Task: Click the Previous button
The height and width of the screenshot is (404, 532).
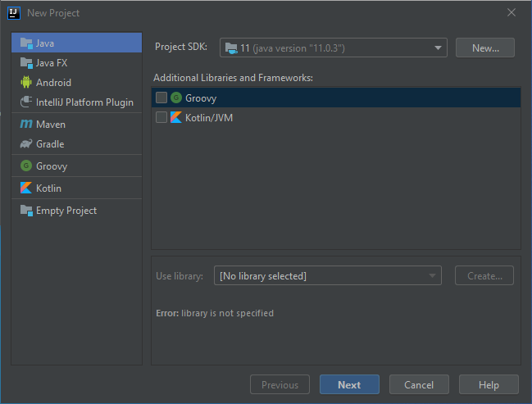Action: click(x=280, y=384)
